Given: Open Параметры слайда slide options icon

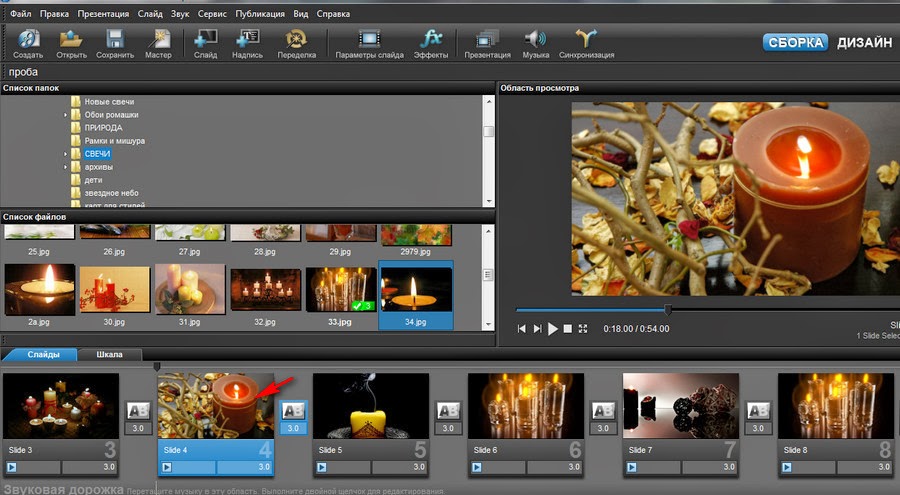Looking at the screenshot, I should (x=369, y=38).
